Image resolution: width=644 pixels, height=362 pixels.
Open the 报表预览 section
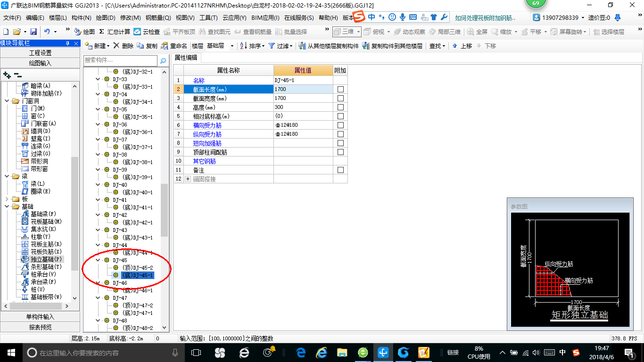click(x=40, y=327)
